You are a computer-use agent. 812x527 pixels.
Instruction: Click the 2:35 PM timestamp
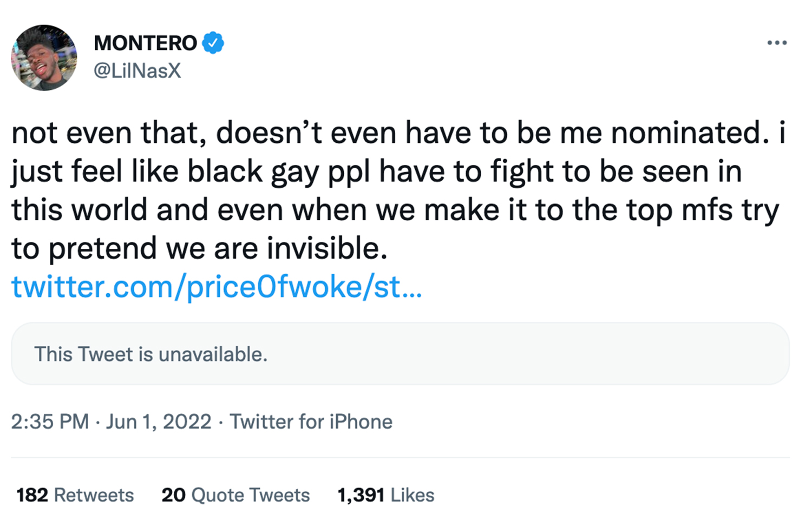point(50,421)
